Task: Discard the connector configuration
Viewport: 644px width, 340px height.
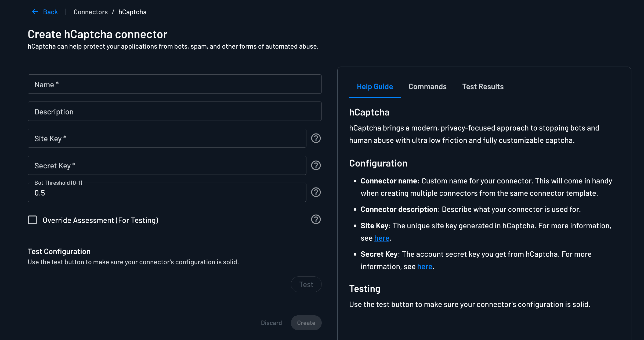Action: (x=271, y=323)
